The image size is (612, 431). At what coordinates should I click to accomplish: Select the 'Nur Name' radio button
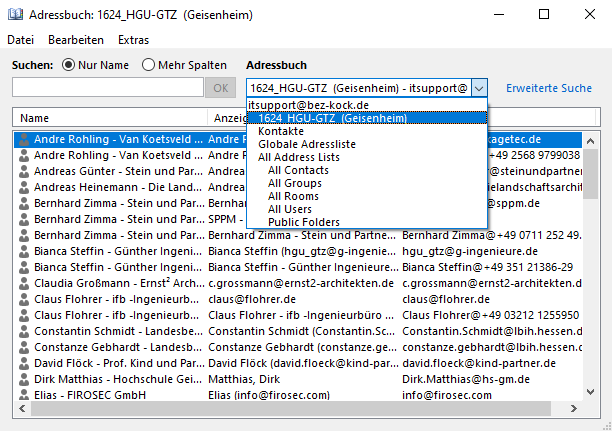tap(70, 65)
